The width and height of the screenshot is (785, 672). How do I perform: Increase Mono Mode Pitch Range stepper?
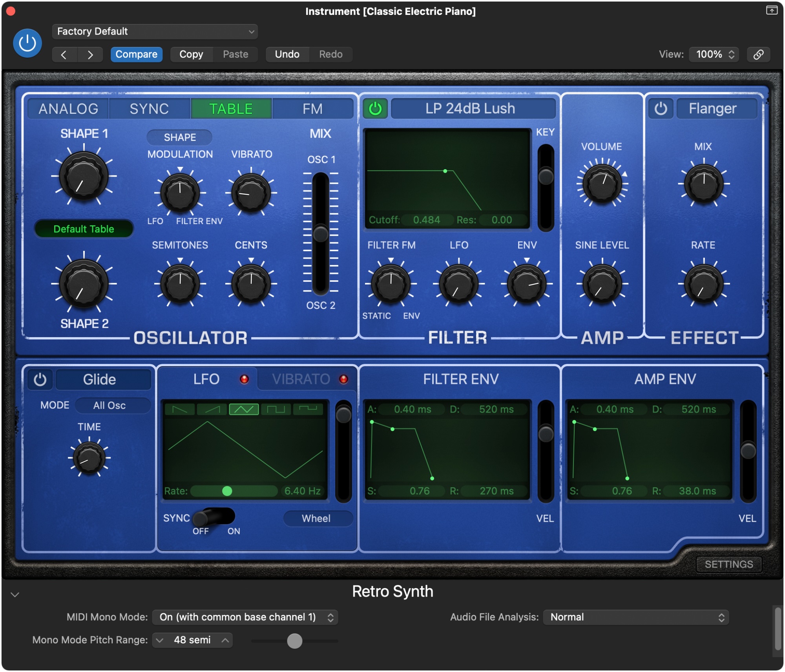(225, 640)
